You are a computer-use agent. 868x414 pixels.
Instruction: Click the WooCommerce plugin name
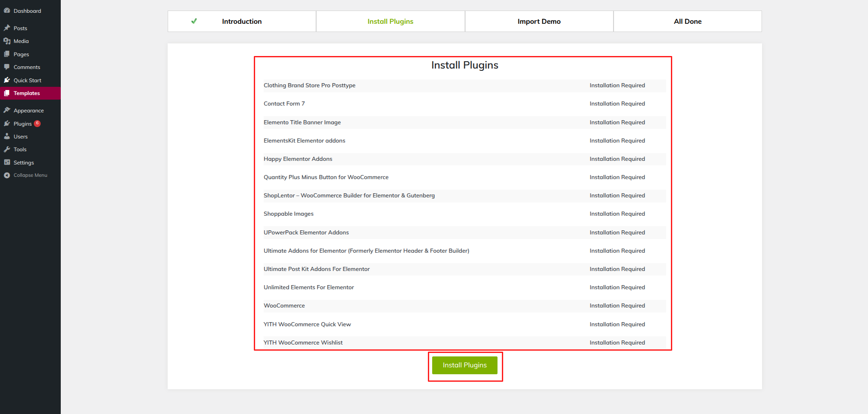(x=284, y=306)
